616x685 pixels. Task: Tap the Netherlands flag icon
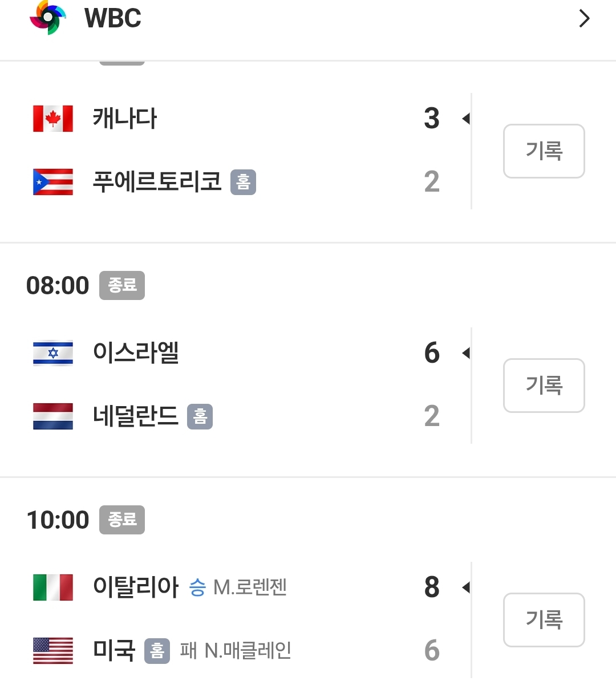(x=53, y=416)
